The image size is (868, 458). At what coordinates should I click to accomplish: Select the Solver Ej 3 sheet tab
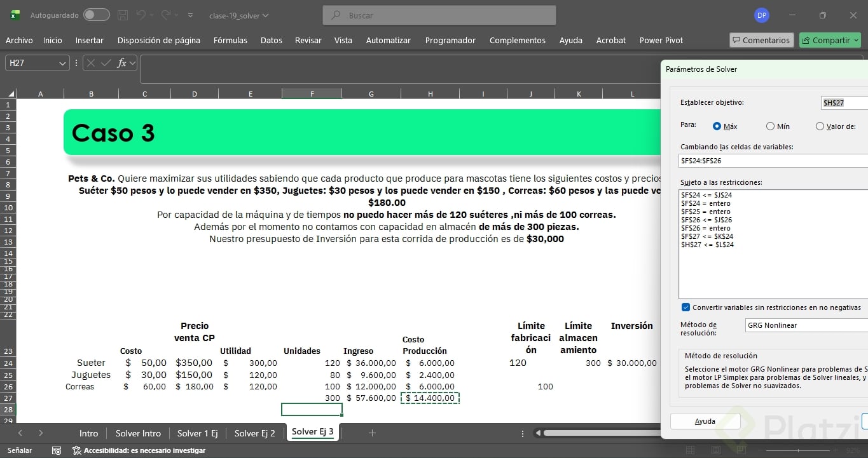point(313,432)
